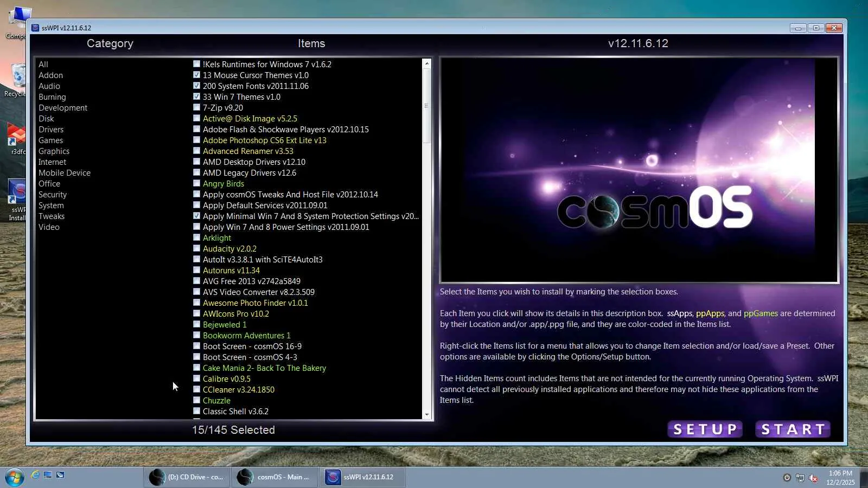
Task: Select the 'Bejeweled 1' item text
Action: [225, 324]
